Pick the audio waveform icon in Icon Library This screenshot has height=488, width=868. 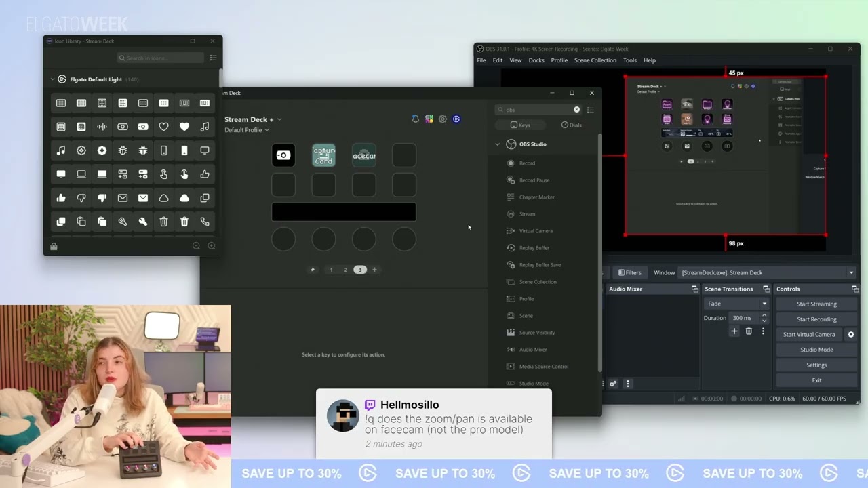102,127
